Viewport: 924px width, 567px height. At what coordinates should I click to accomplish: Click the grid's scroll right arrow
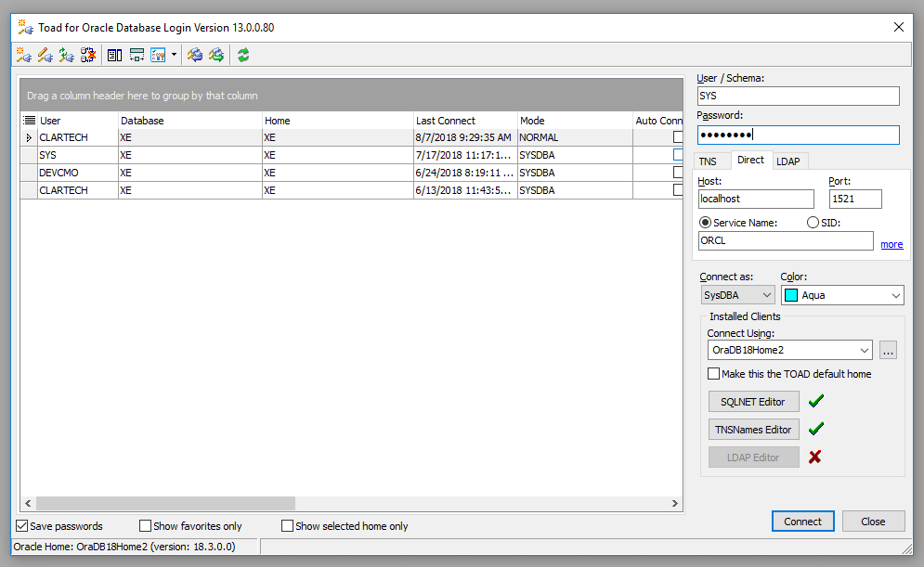tap(675, 503)
